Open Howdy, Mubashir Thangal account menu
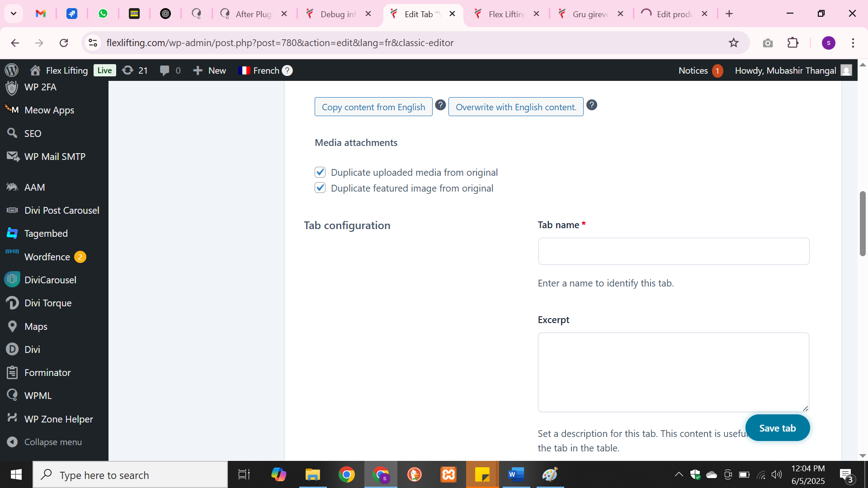The height and width of the screenshot is (488, 868). tap(793, 70)
